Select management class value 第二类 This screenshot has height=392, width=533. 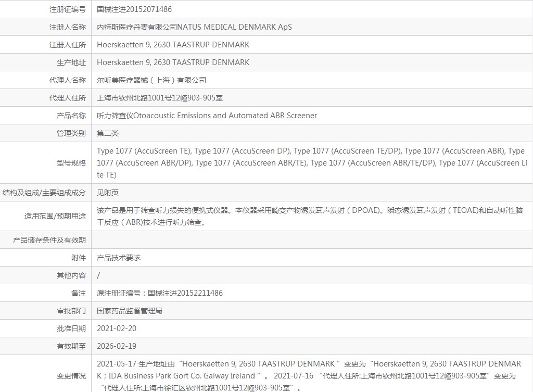click(108, 133)
